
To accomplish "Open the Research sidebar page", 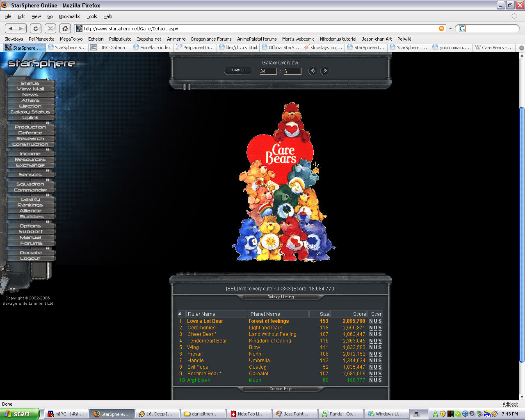I will coord(30,139).
